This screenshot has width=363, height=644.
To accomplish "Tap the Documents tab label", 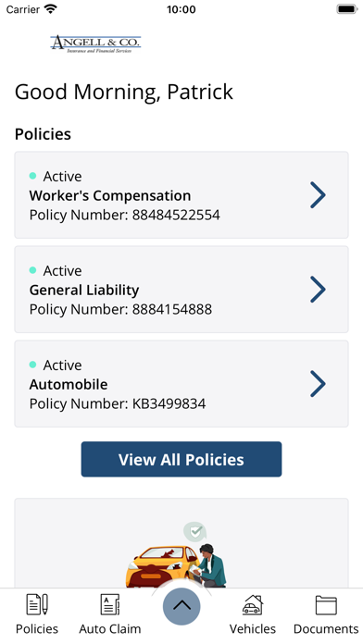I will [326, 629].
